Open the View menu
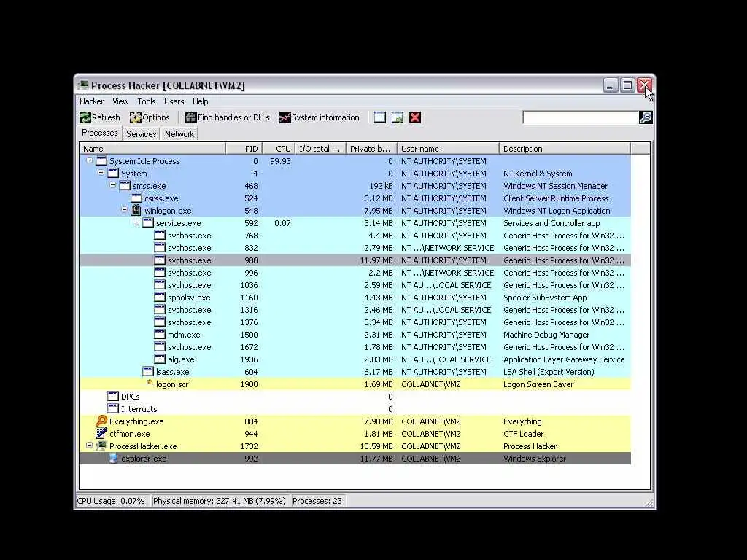This screenshot has height=560, width=747. (x=120, y=101)
